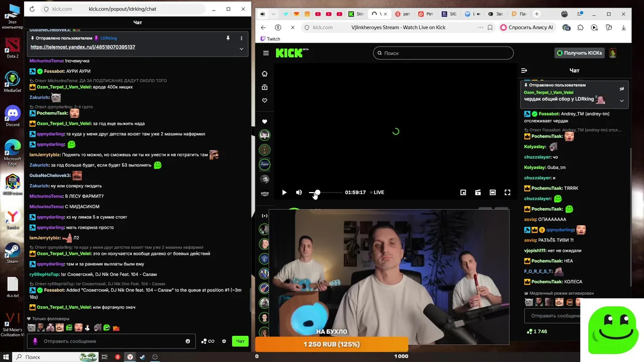Open the Twitch bookmark

(x=270, y=39)
